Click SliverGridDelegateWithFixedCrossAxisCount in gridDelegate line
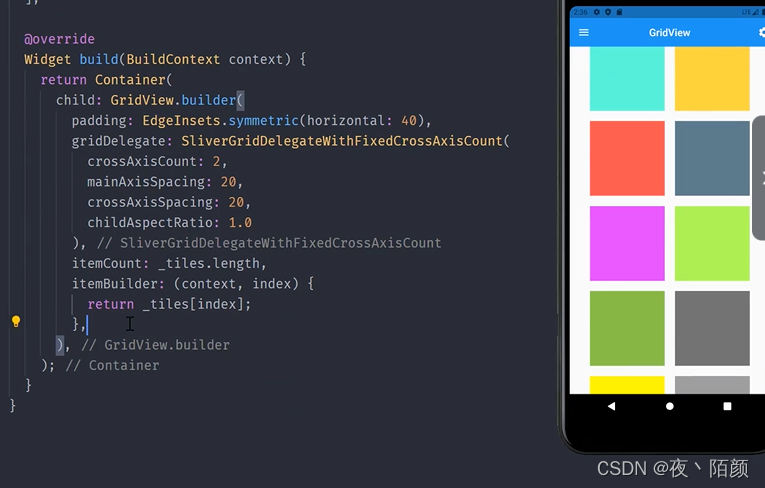Image resolution: width=765 pixels, height=488 pixels. (x=342, y=141)
